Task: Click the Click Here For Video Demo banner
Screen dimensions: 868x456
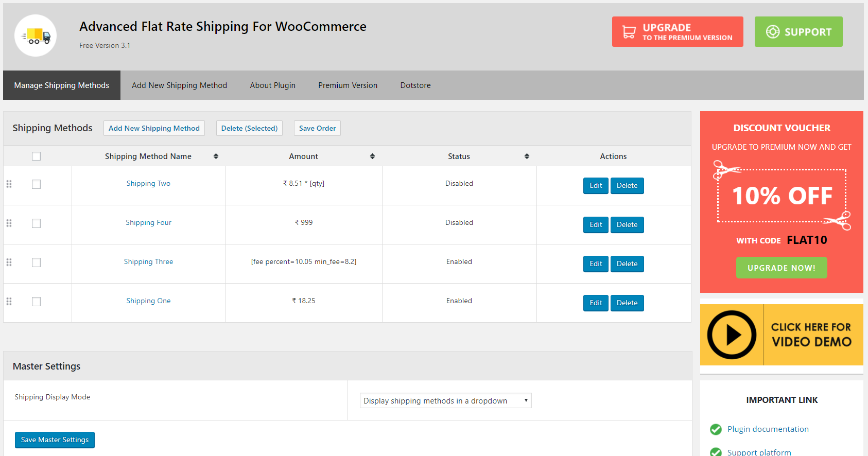Action: (x=782, y=335)
